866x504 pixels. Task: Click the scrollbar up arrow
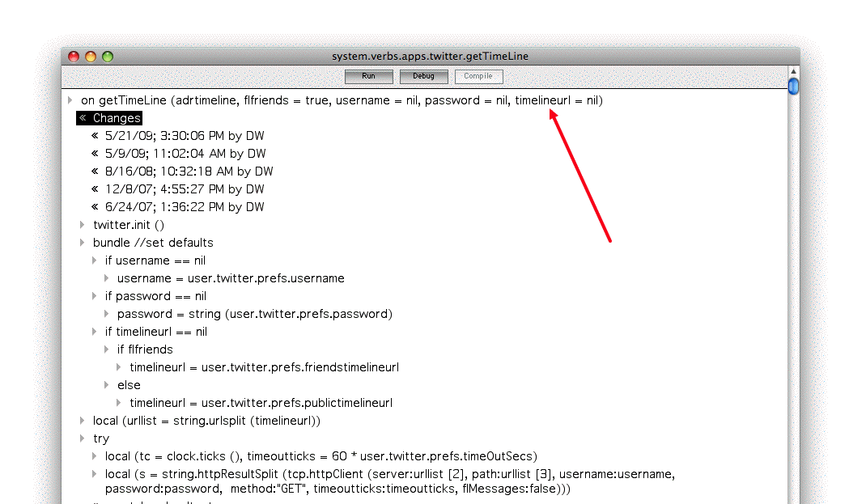(x=793, y=71)
